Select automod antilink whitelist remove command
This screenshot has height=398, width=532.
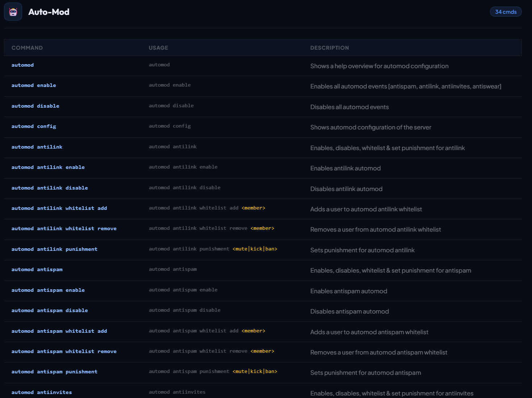click(x=64, y=228)
